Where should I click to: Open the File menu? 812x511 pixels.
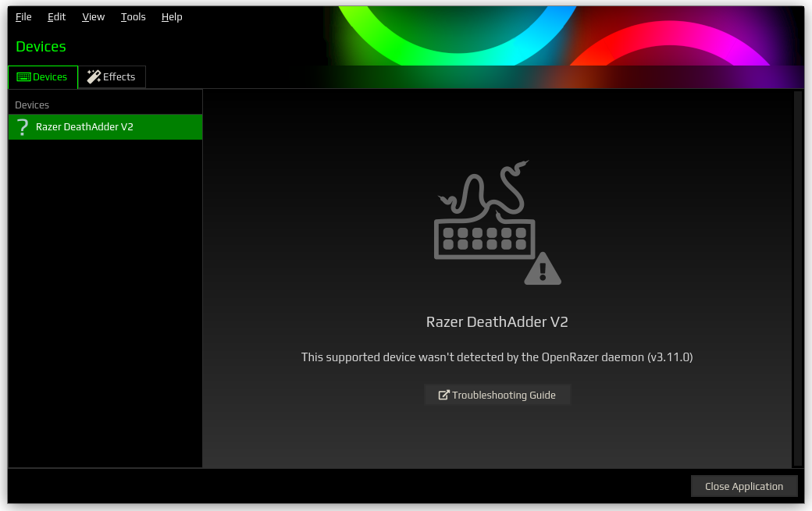(x=23, y=17)
